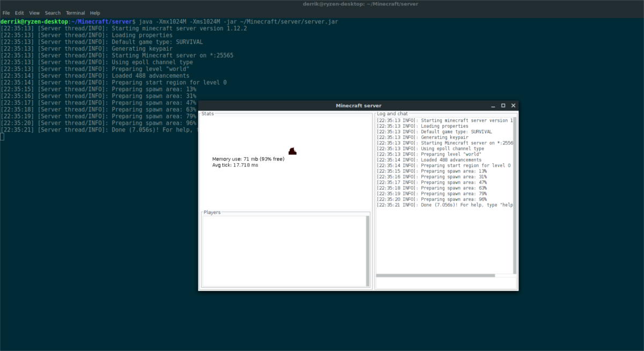Open the View menu

[x=34, y=12]
